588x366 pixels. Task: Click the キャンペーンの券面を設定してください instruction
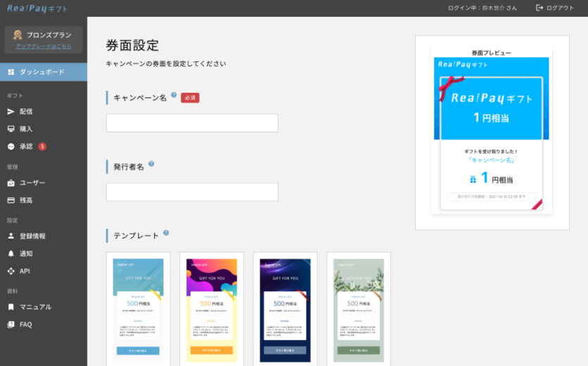[166, 64]
